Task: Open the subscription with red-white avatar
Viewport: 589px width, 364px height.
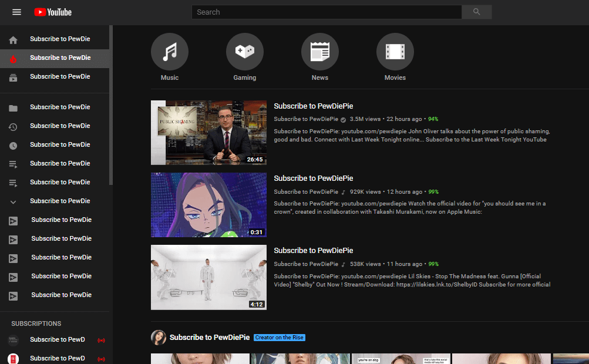Action: click(x=13, y=359)
